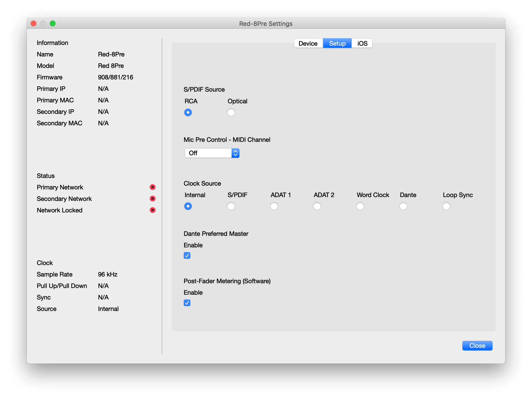The height and width of the screenshot is (399, 532).
Task: Disable Post-Fader Metering checkbox
Action: click(x=187, y=303)
